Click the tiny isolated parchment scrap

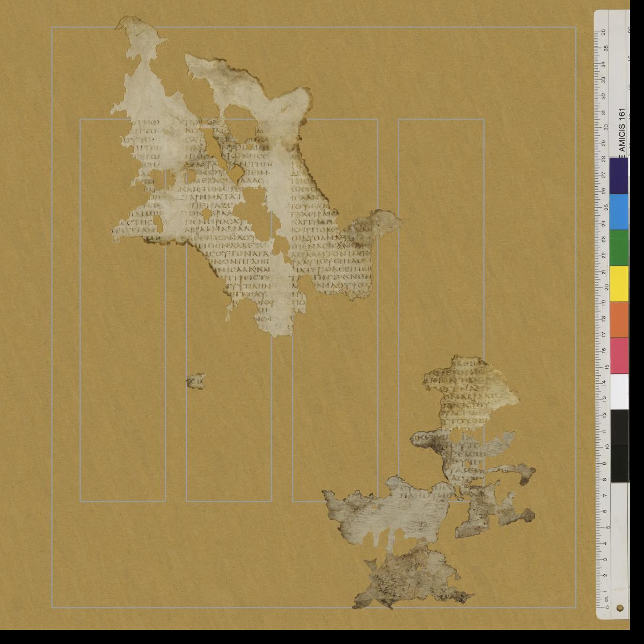click(196, 380)
